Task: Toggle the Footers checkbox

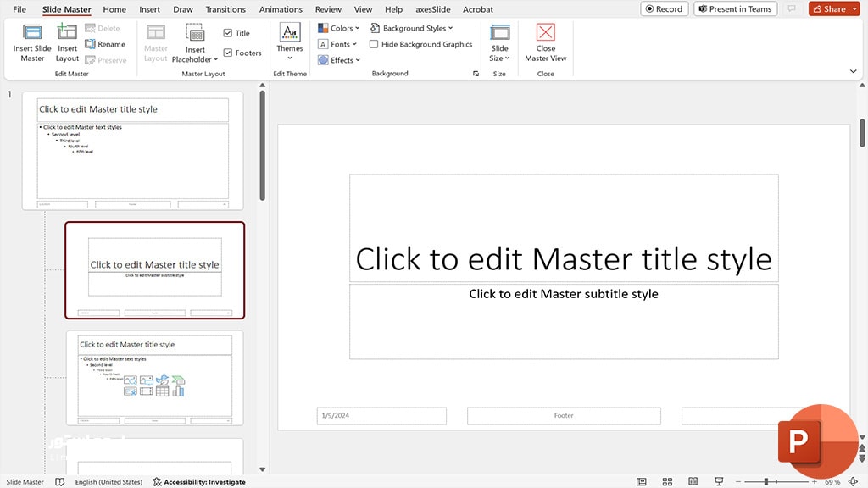Action: pos(227,53)
